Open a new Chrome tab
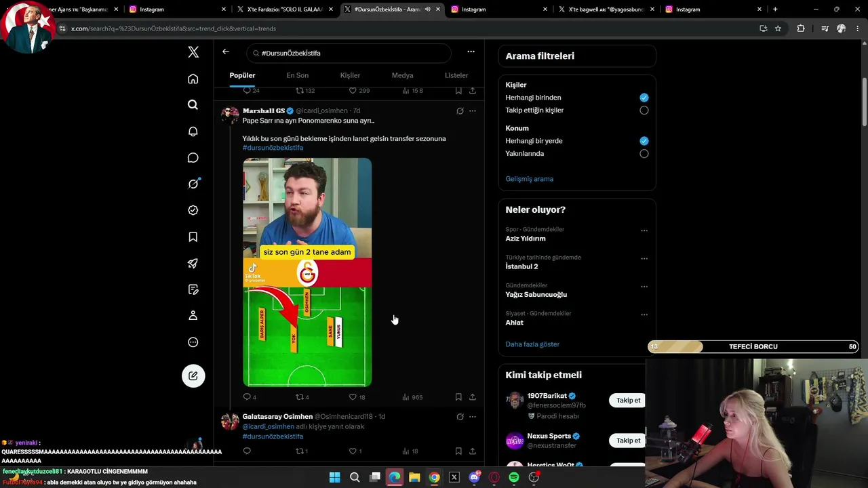This screenshot has width=868, height=488. [x=775, y=9]
